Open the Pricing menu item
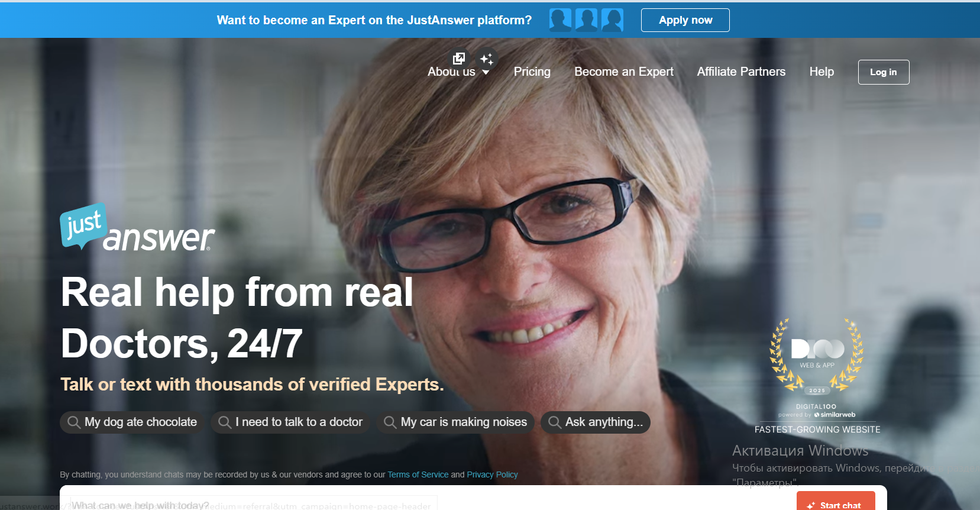 click(x=532, y=72)
